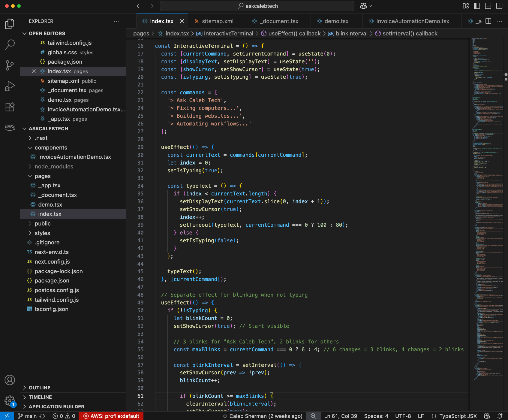Open the Run and Debug panel
This screenshot has width=508, height=420.
point(10,86)
